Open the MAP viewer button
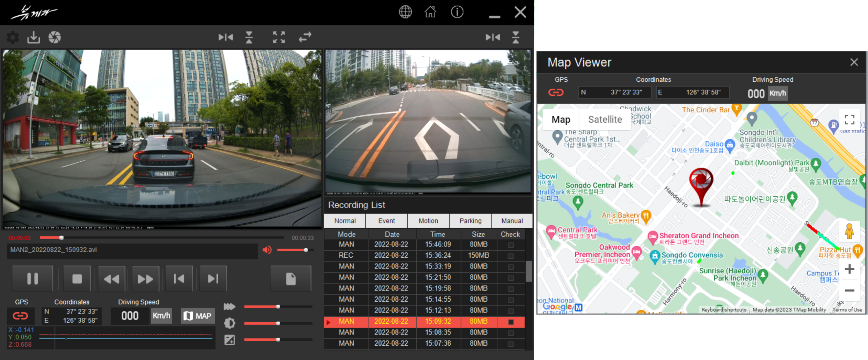 198,316
